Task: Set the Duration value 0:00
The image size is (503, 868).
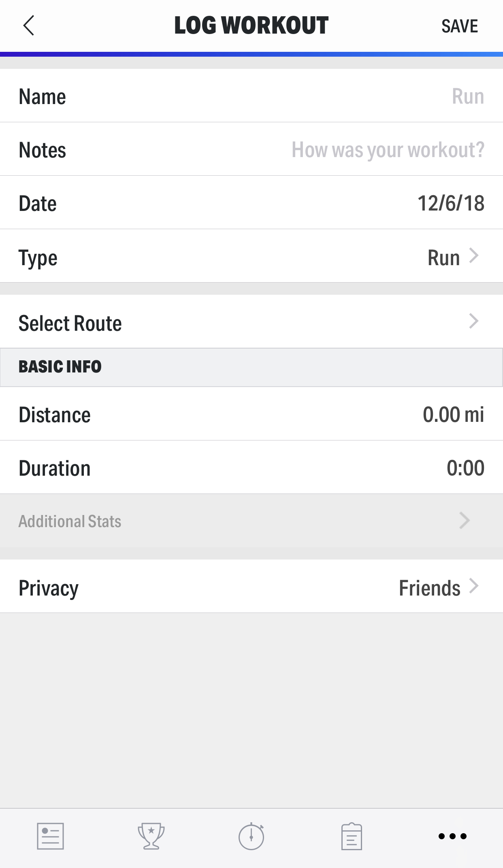Action: (466, 468)
